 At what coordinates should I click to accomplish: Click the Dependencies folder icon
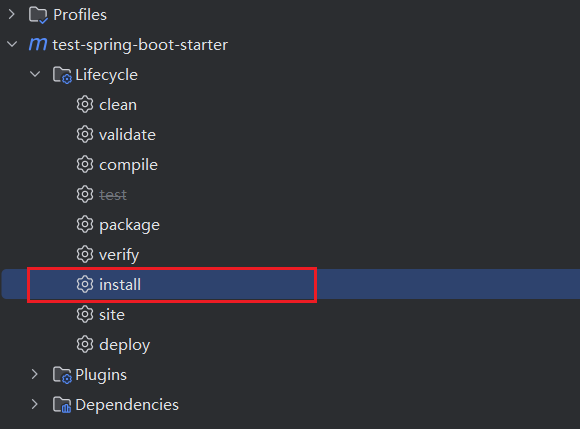click(62, 405)
